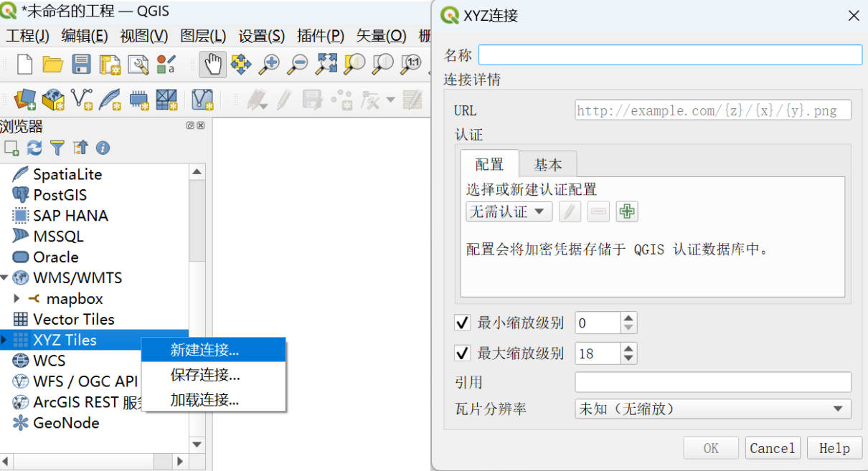Choose 新建连接... from context menu

(x=214, y=350)
